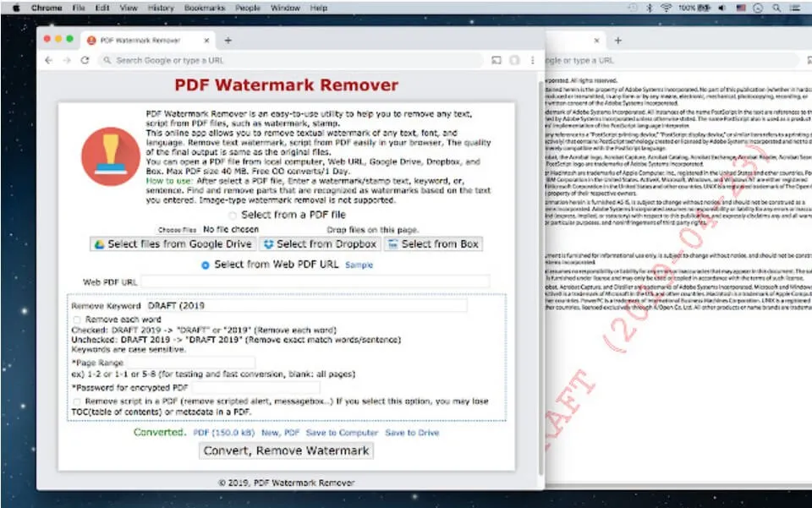This screenshot has height=508, width=812.
Task: Click the reading list icon in the address bar
Action: [x=497, y=61]
